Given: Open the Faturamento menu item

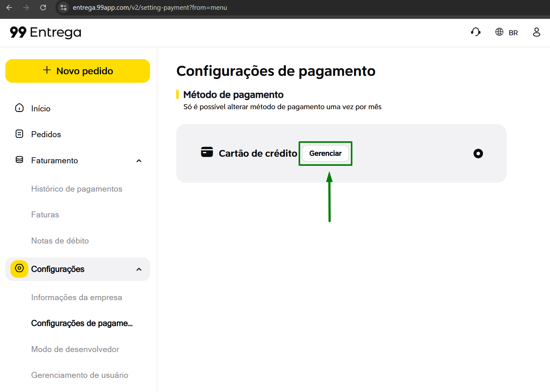Looking at the screenshot, I should [x=54, y=160].
